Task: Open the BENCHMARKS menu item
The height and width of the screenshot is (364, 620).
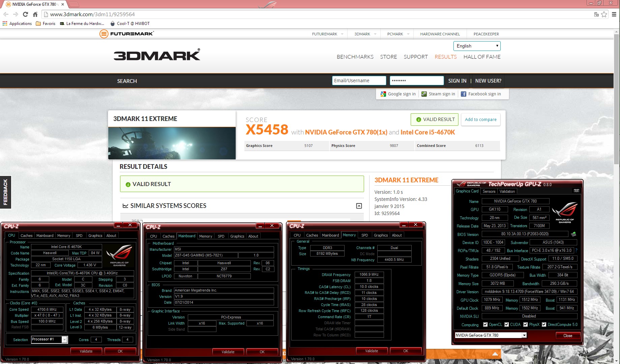Action: coord(355,57)
